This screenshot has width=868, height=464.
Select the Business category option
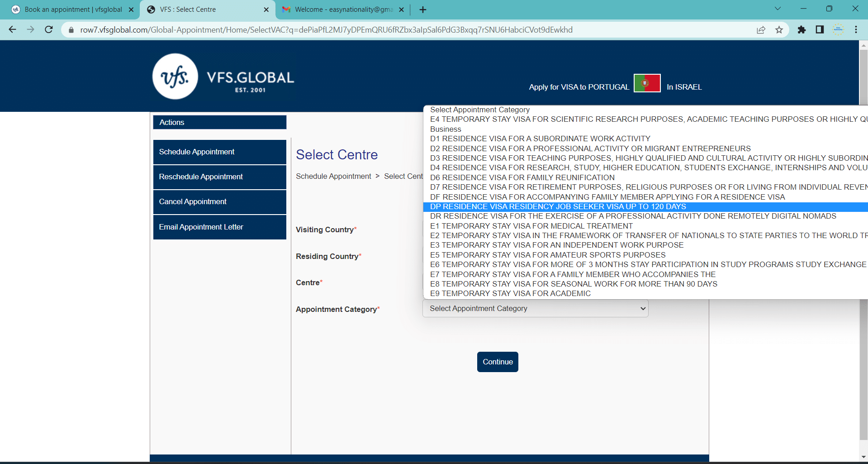(645, 129)
